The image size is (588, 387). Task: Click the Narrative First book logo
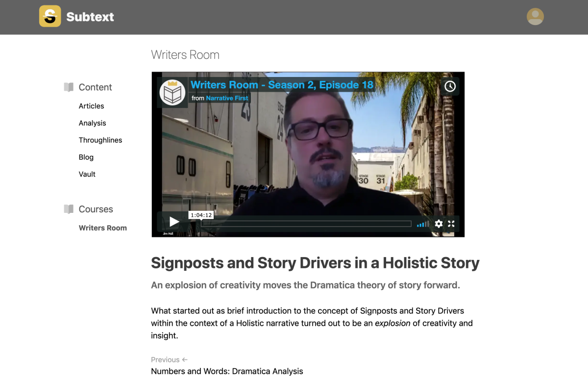tap(172, 92)
